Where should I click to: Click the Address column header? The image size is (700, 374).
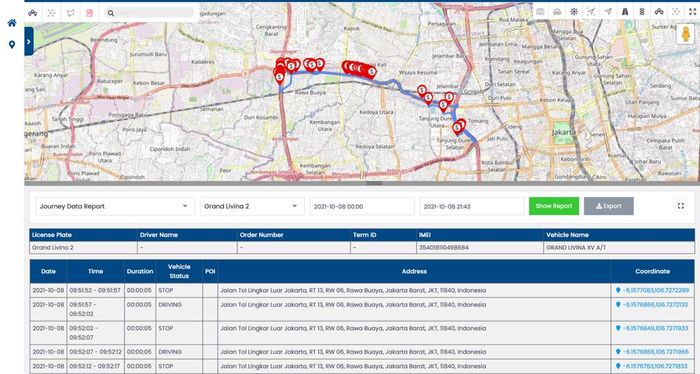point(414,271)
